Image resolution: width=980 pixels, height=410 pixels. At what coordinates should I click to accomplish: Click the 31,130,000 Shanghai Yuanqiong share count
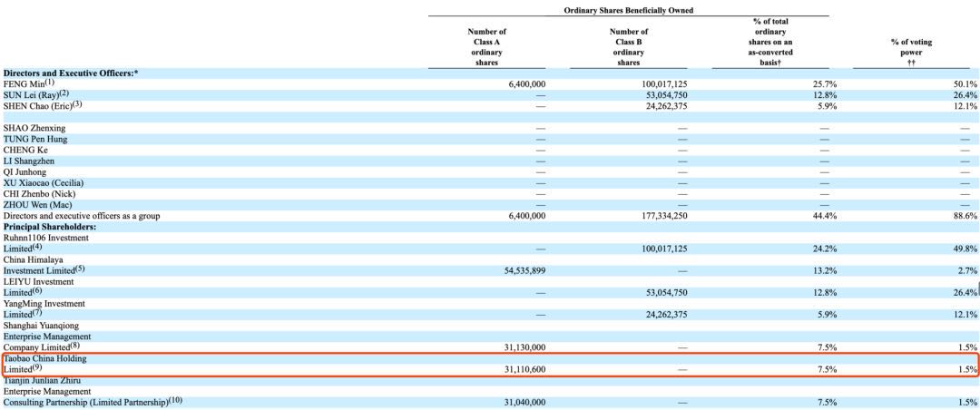coord(522,347)
